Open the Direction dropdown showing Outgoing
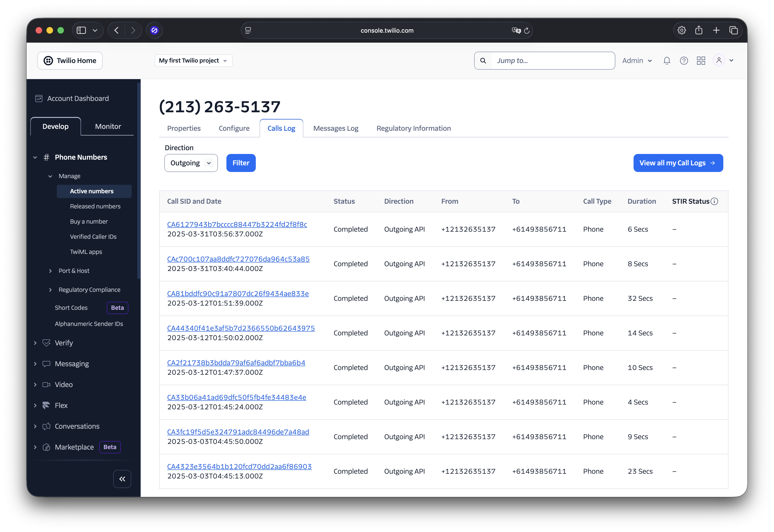 tap(191, 163)
